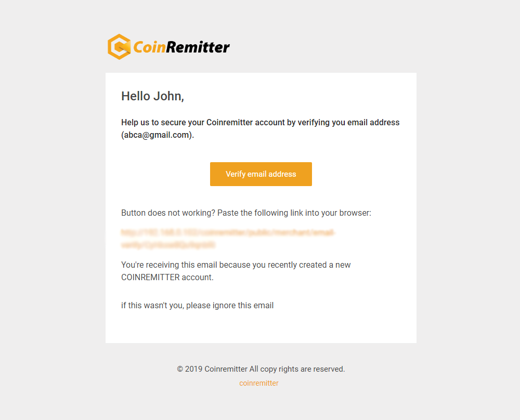Click the Verify email address button
This screenshot has width=520, height=420.
261,174
